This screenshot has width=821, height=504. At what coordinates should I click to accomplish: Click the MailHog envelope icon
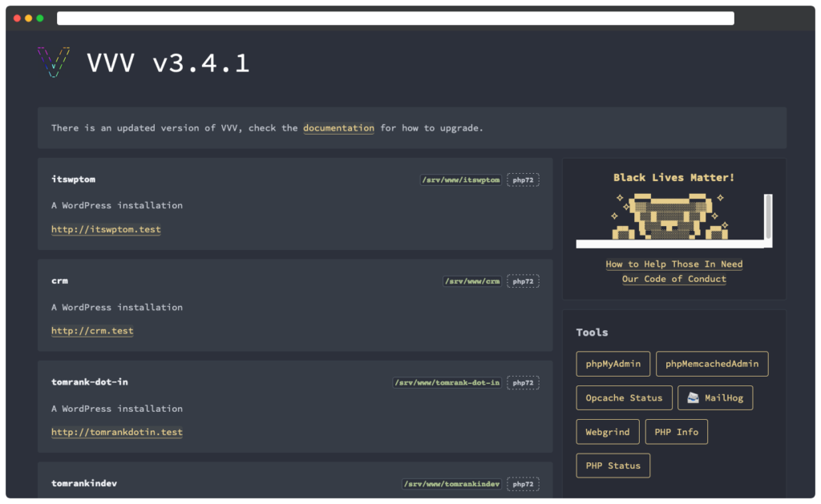tap(693, 398)
